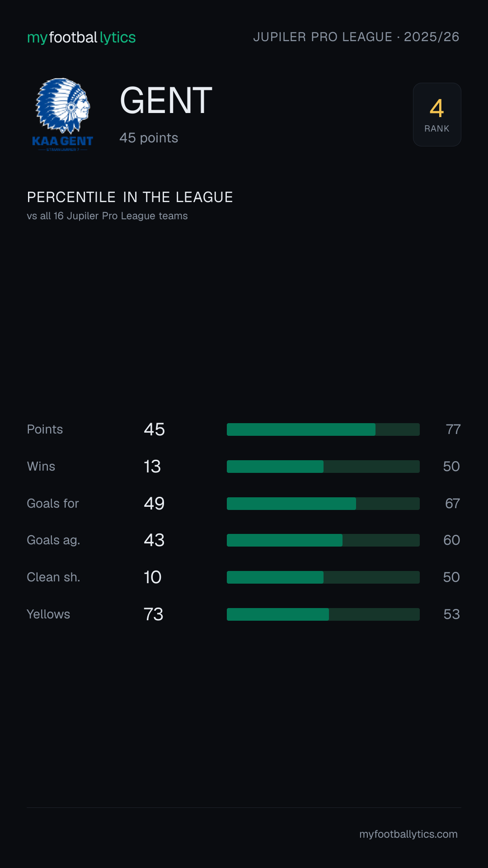Image resolution: width=488 pixels, height=868 pixels.
Task: Open the myfootballytics.com footer link
Action: [408, 834]
